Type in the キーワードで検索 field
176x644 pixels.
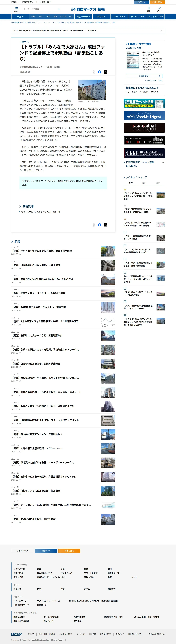point(40,9)
